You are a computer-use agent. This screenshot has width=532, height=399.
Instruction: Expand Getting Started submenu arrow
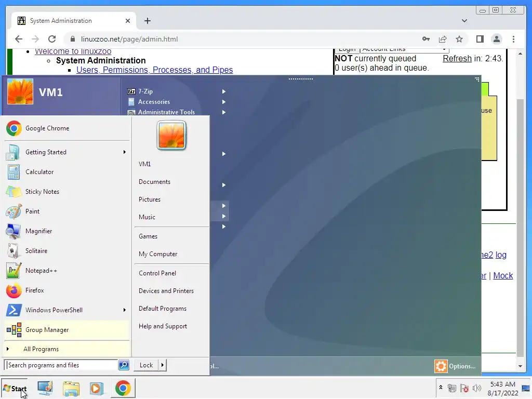coord(125,152)
